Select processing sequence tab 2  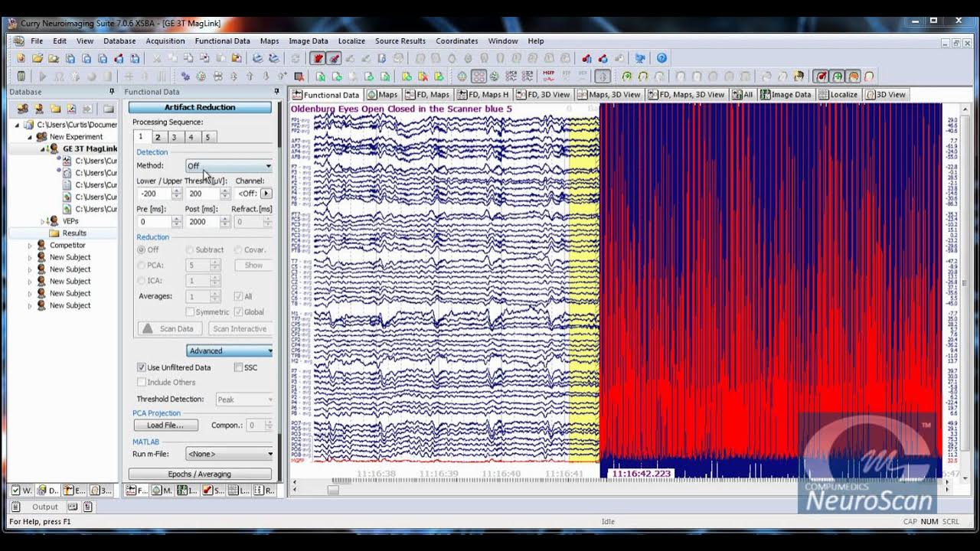point(158,136)
